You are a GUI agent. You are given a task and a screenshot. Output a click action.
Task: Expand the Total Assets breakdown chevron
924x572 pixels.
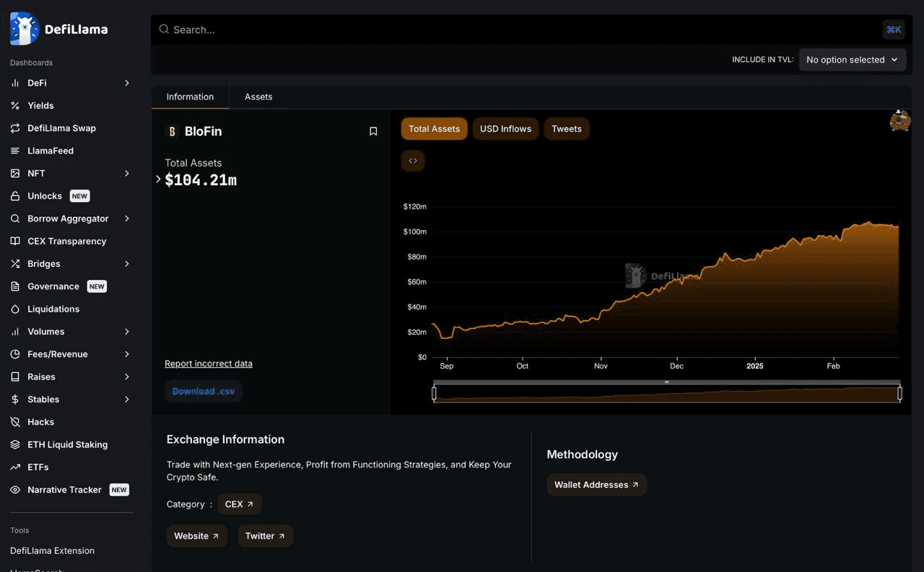[158, 179]
